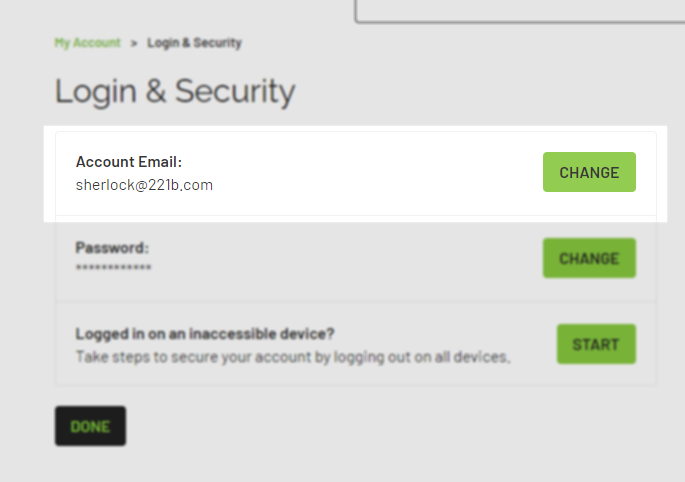This screenshot has height=482, width=685.
Task: Click the Login & Security page heading
Action: point(175,91)
